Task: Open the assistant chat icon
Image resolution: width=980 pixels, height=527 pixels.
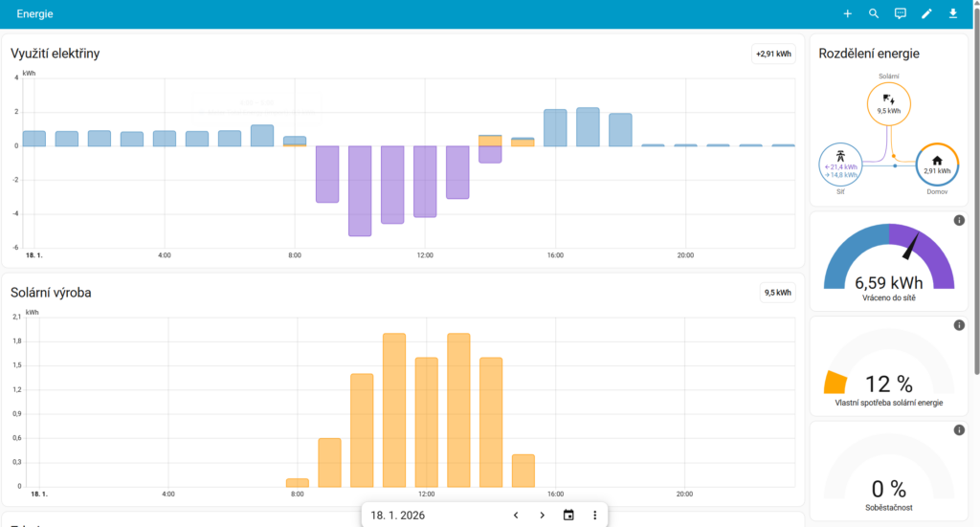Action: (900, 13)
